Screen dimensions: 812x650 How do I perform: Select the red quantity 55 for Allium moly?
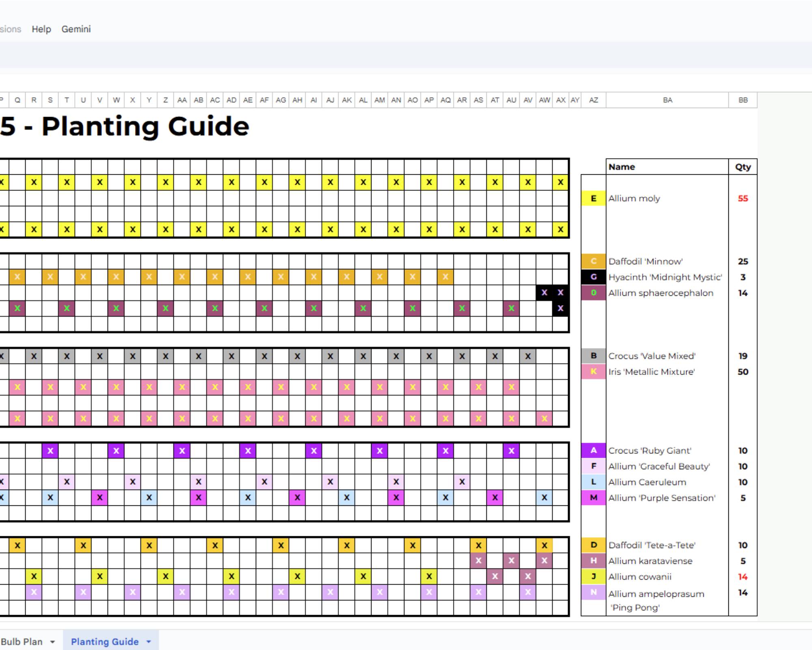(x=742, y=199)
